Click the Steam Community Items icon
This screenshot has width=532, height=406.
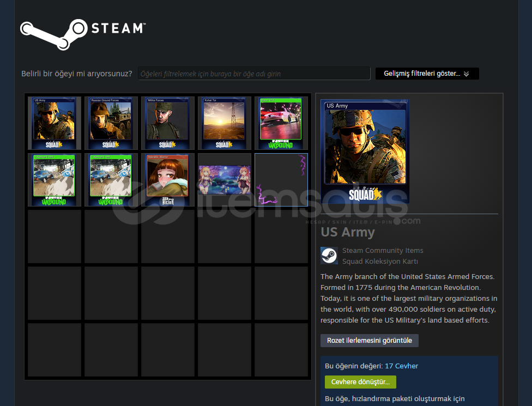click(329, 256)
